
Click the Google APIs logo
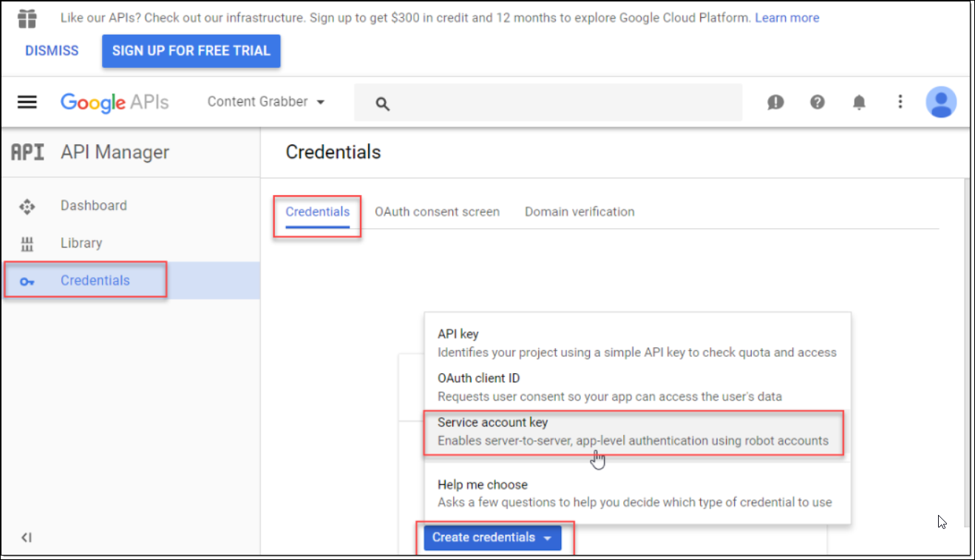115,102
